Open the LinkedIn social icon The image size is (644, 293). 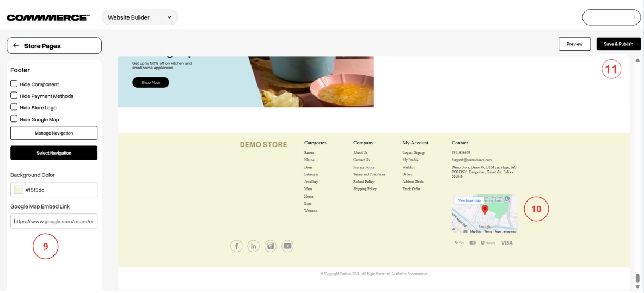[253, 246]
